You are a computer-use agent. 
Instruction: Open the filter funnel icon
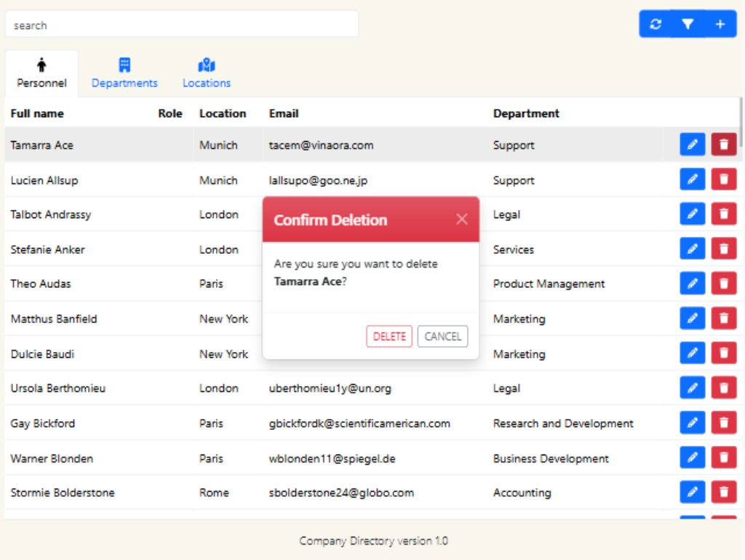[x=688, y=24]
